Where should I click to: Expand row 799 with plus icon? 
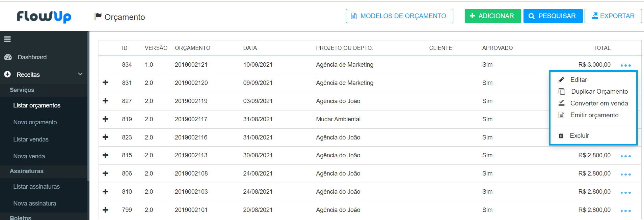tap(105, 210)
